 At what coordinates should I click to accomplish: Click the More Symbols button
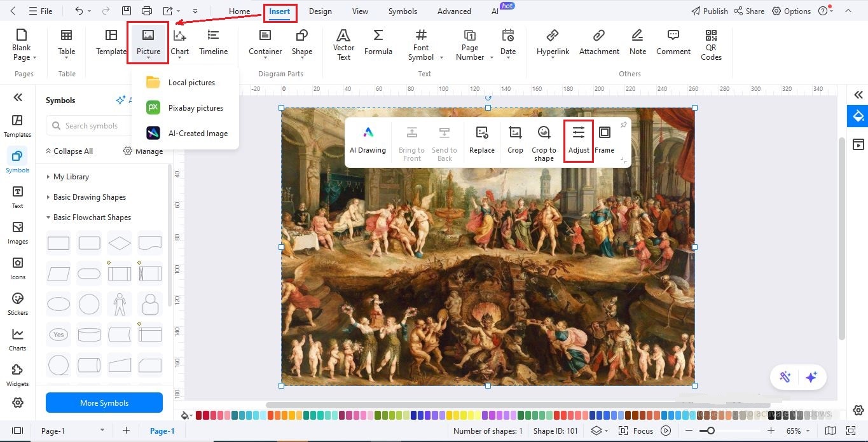[104, 403]
